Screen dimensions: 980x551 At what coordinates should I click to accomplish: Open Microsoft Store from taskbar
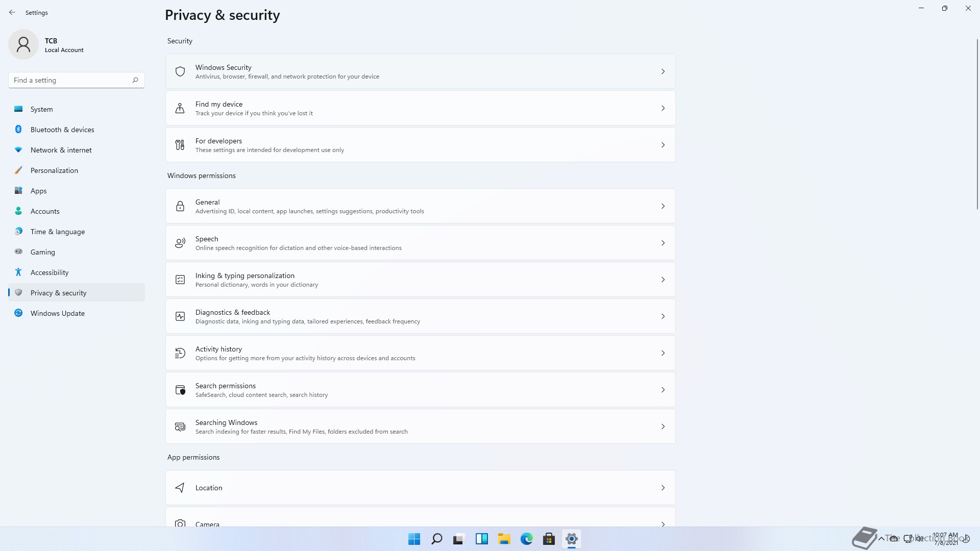549,539
